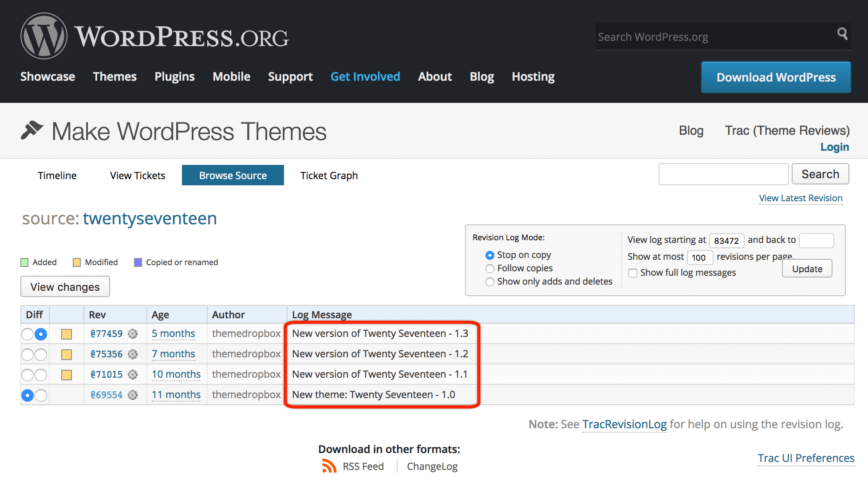Open the twentyseventeen source link
This screenshot has height=477, width=868.
click(x=150, y=219)
